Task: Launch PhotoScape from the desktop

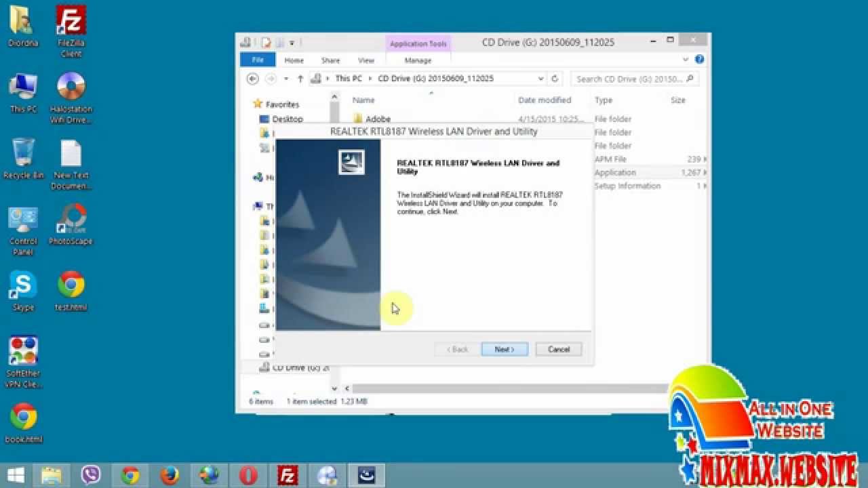Action: point(71,225)
